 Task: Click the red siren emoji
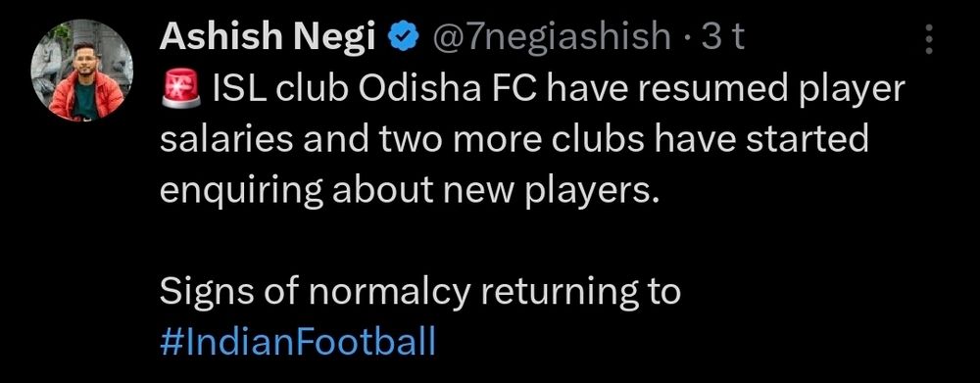(x=180, y=89)
